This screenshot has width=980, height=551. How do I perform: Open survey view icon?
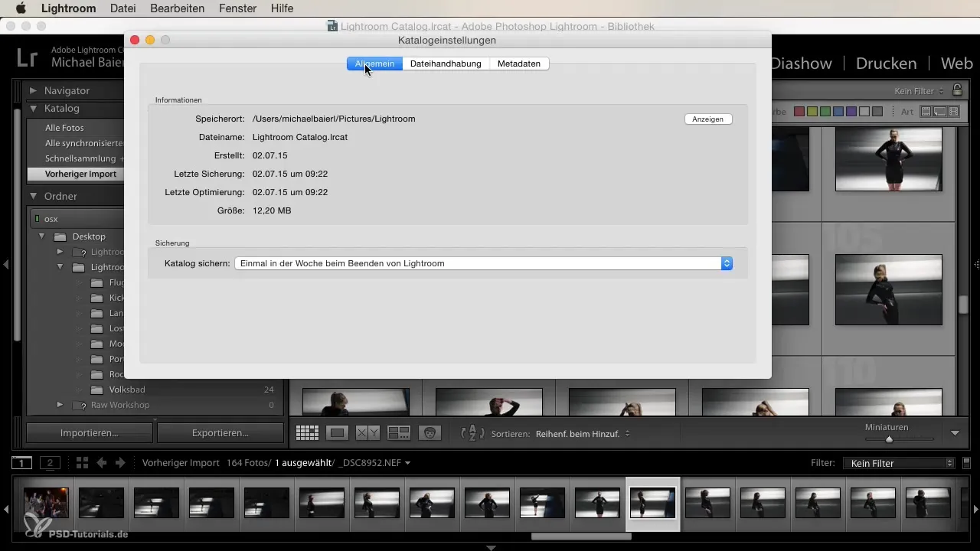point(399,433)
